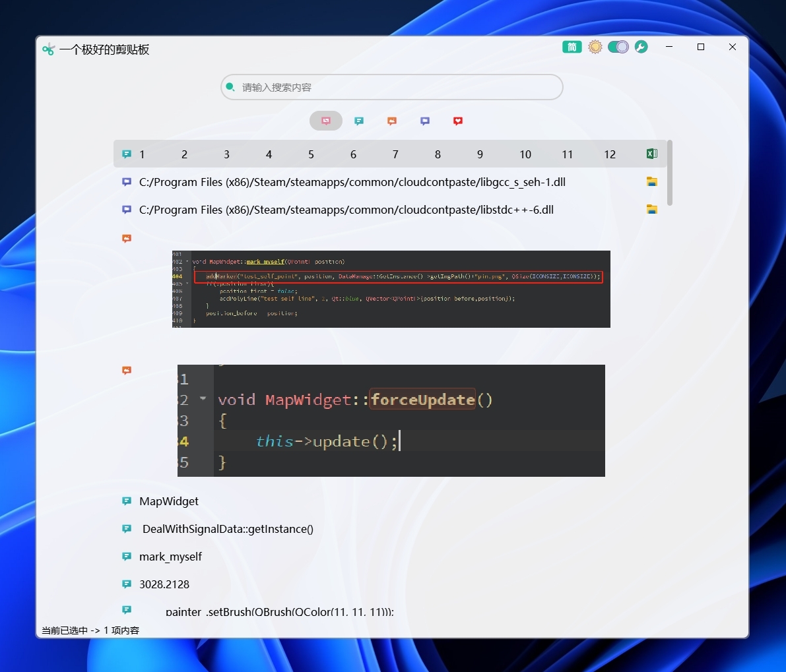Screen dimensions: 786x672
Task: Toggle the green switch in title bar
Action: tap(618, 47)
